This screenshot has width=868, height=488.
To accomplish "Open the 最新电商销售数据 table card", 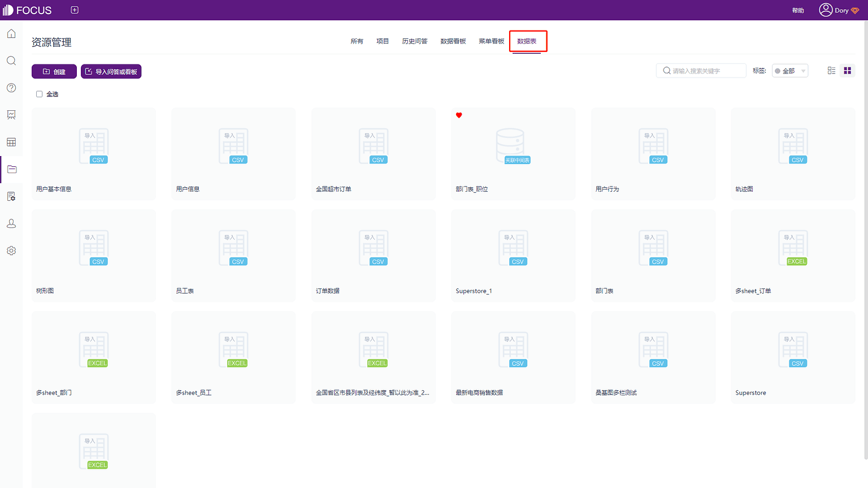I will 513,357.
